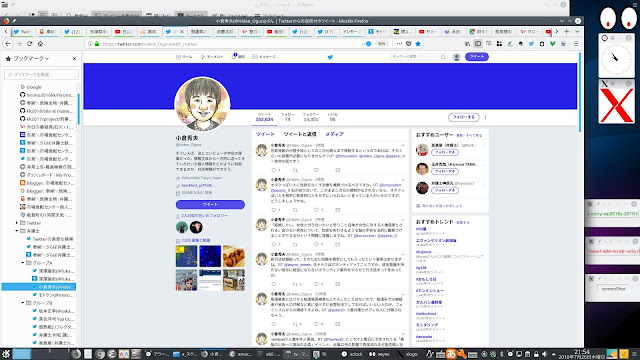
Task: Click the clock showing 21:54
Action: 581,354
